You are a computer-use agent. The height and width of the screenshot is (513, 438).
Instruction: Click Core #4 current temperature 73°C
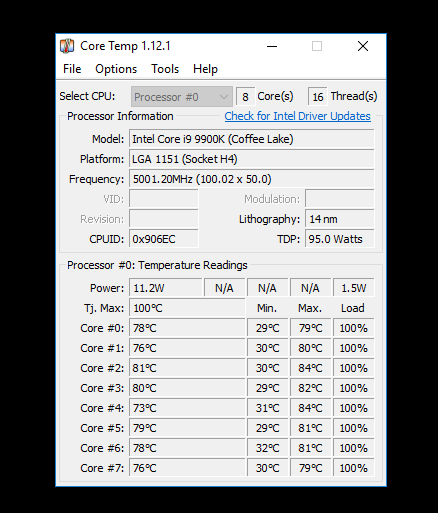coord(187,408)
